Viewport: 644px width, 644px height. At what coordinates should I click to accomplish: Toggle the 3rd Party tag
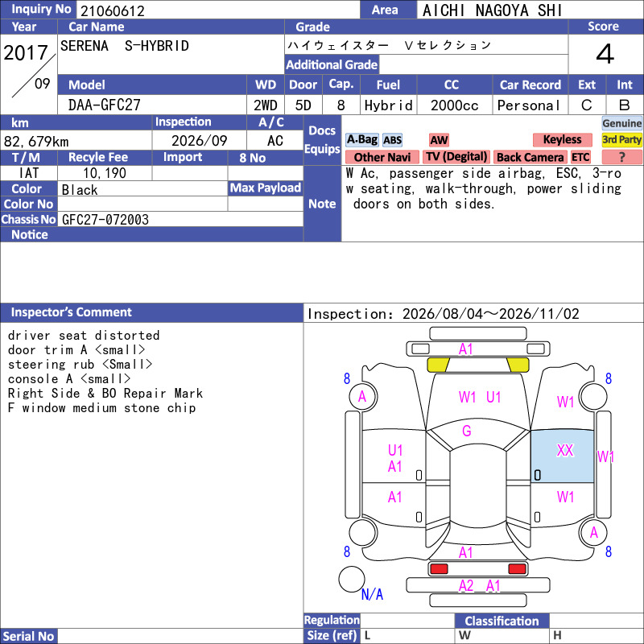[621, 140]
